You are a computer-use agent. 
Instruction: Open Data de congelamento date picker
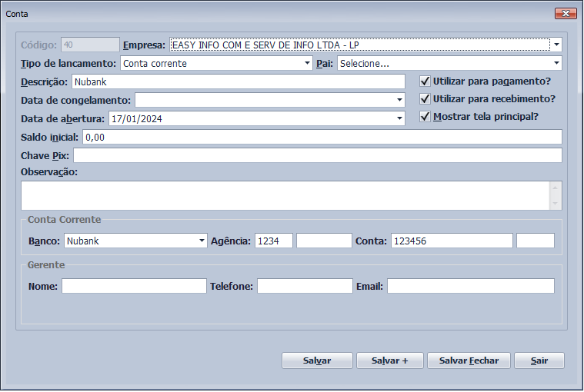[x=399, y=100]
